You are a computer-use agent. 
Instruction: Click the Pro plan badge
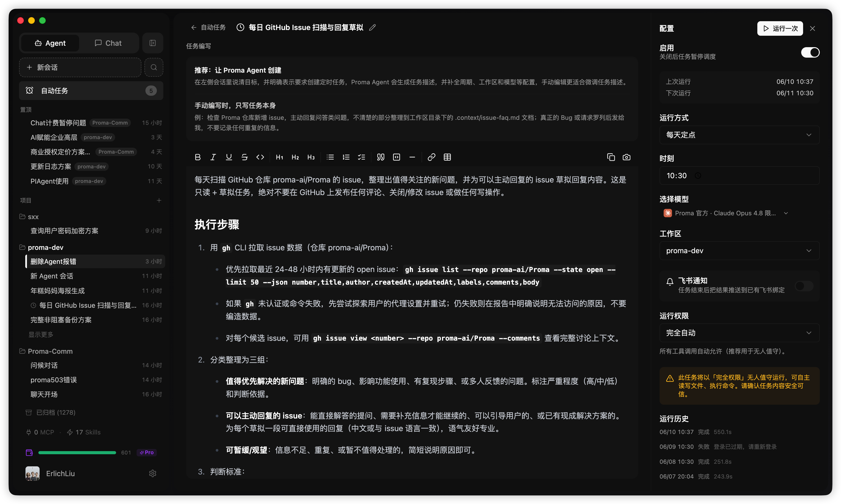(146, 452)
